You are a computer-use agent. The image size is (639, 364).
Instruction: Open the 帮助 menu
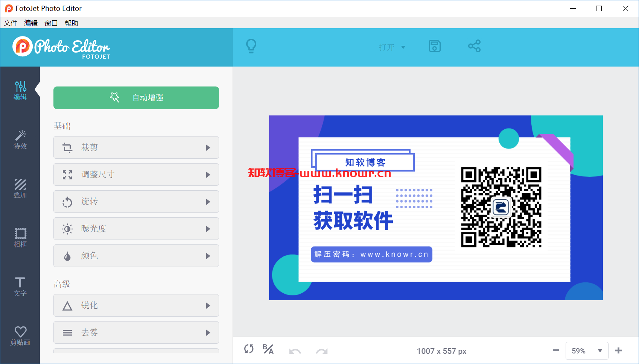coord(72,23)
